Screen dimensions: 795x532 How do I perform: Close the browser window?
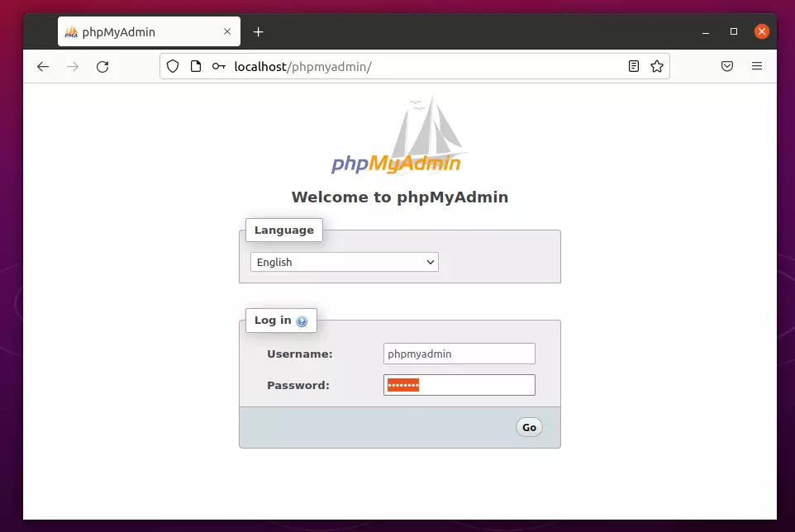pos(762,31)
